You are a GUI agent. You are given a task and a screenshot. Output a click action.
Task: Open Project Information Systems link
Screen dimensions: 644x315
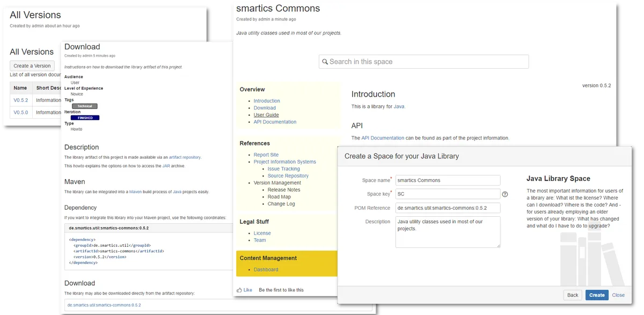click(x=285, y=162)
